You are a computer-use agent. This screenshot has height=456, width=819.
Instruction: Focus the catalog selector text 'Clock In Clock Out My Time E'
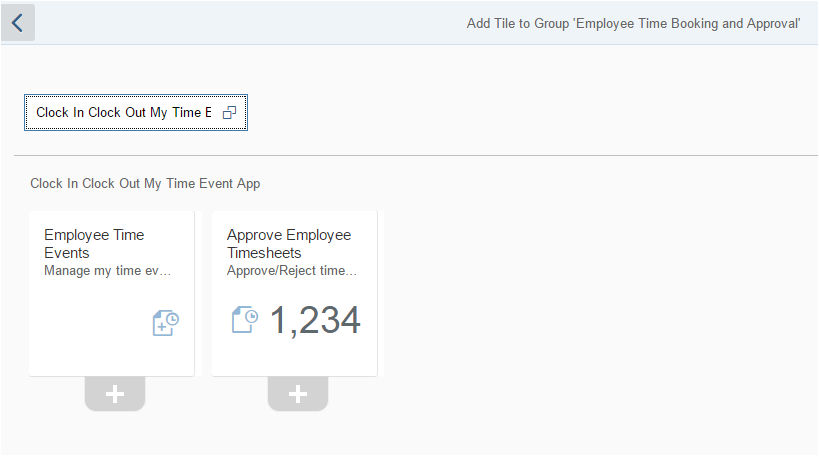coord(124,112)
